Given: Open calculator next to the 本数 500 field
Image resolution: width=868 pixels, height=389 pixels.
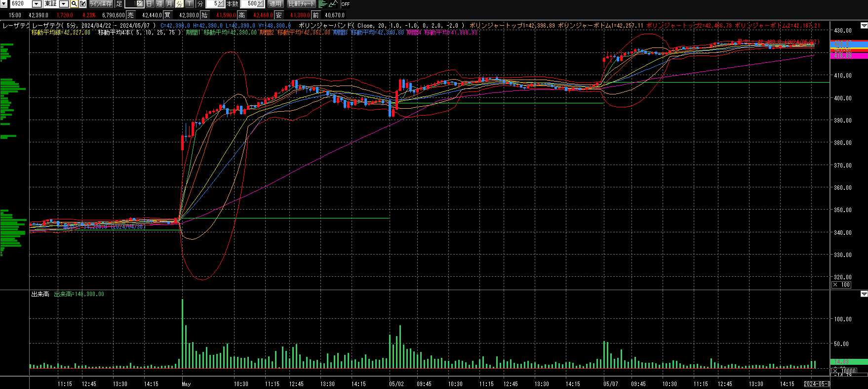Looking at the screenshot, I should pyautogui.click(x=261, y=4).
